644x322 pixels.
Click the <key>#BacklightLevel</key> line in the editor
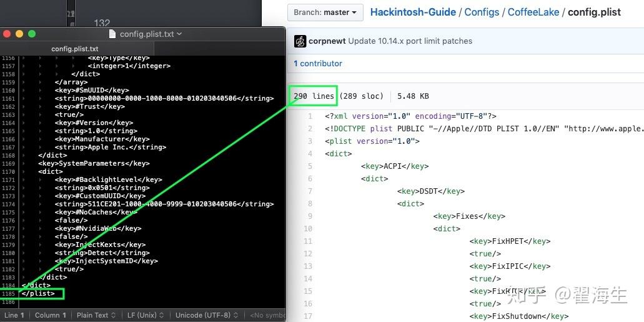click(108, 179)
